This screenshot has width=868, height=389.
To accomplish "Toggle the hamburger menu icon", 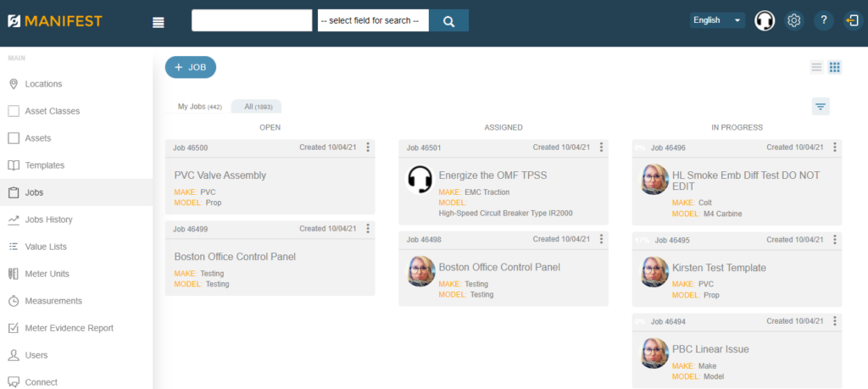I will tap(159, 22).
